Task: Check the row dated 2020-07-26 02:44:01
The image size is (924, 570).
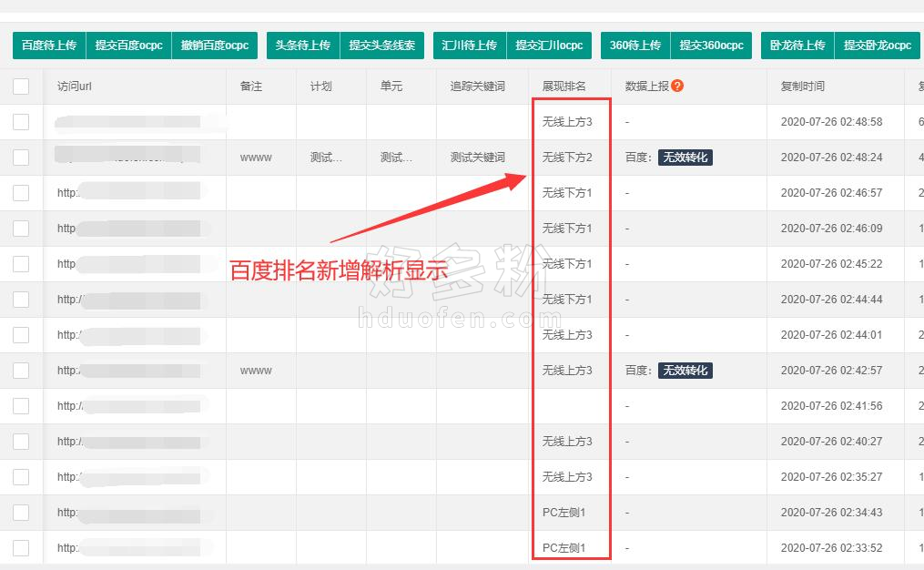Action: [x=21, y=335]
